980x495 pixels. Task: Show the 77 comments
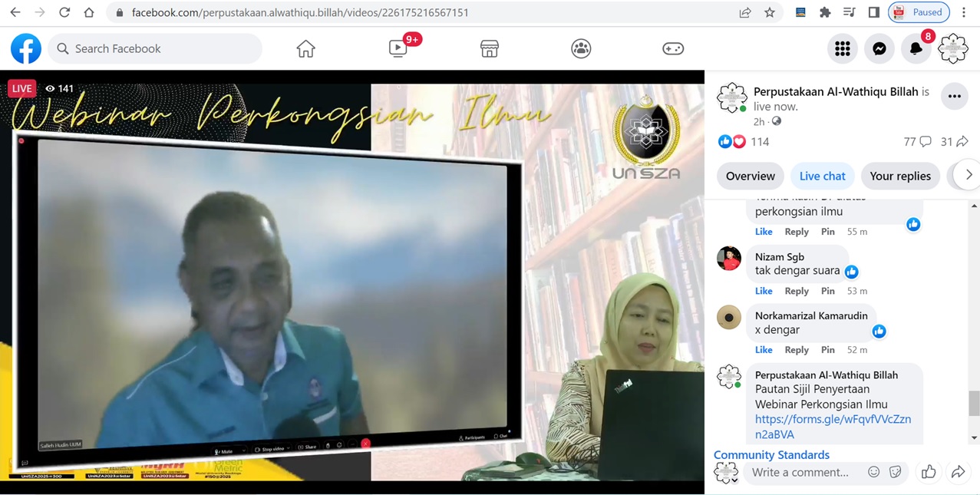click(x=917, y=141)
